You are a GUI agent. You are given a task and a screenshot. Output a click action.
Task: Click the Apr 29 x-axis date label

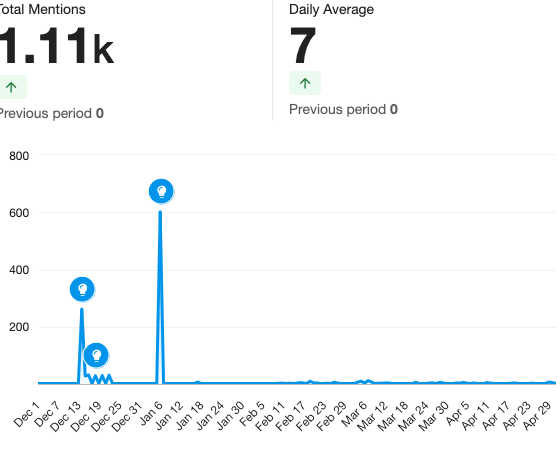pyautogui.click(x=537, y=416)
